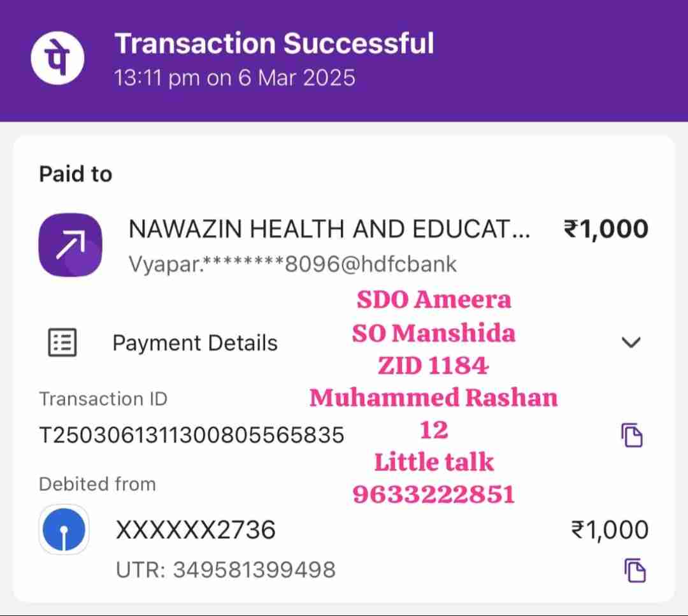Viewport: 688px width, 616px height.
Task: Open the Payment Details section label
Action: click(x=195, y=343)
